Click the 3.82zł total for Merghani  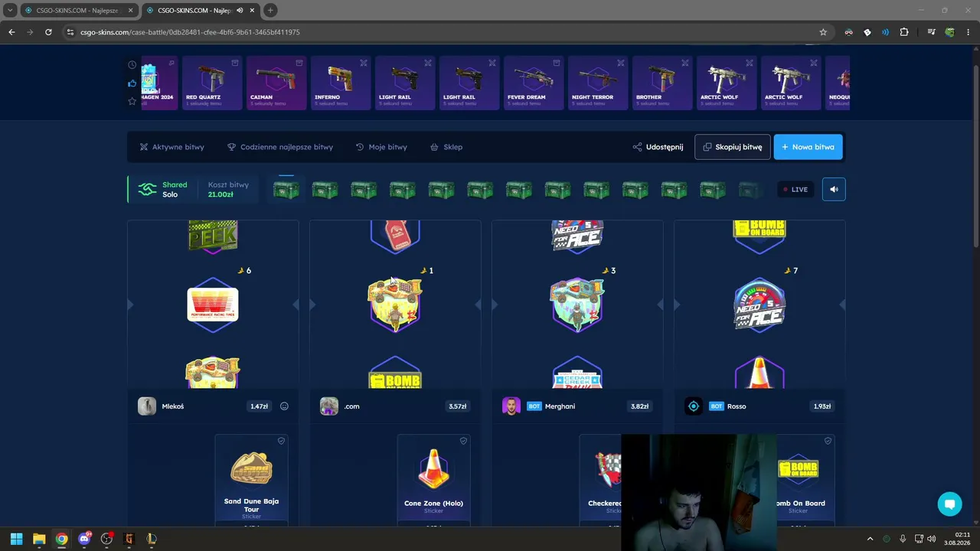(639, 406)
